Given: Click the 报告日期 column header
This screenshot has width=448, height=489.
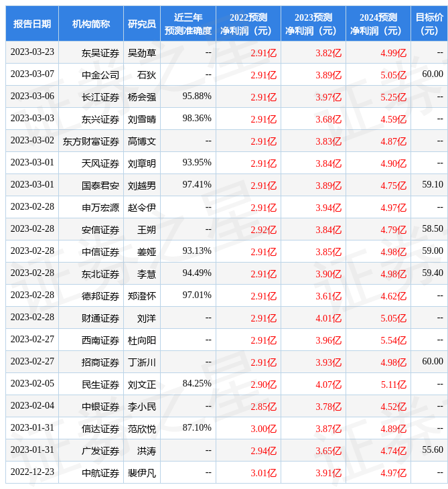Looking at the screenshot, I should click(x=31, y=23).
